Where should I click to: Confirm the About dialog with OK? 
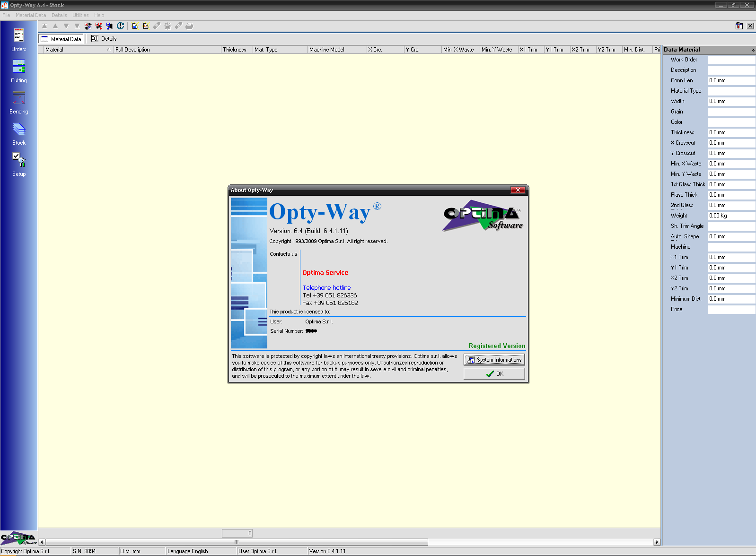click(494, 374)
